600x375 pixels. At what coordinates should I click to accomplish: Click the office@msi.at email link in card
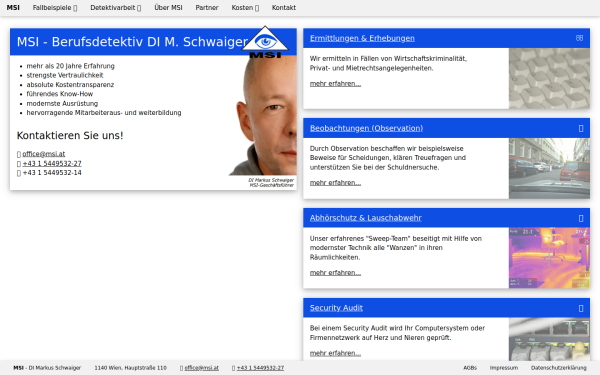(44, 154)
